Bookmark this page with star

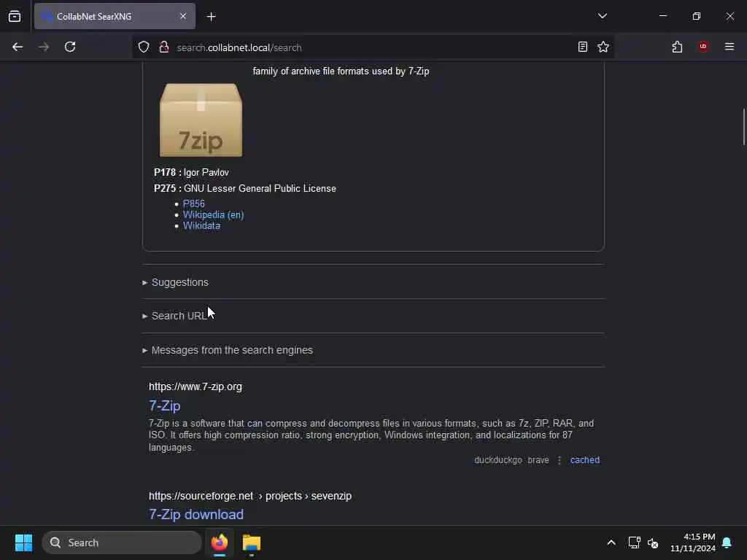click(x=603, y=47)
